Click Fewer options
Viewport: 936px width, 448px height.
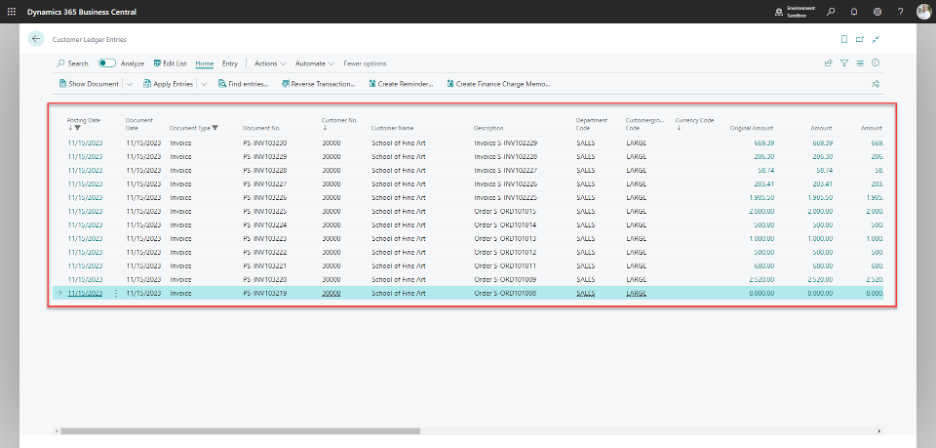tap(365, 63)
